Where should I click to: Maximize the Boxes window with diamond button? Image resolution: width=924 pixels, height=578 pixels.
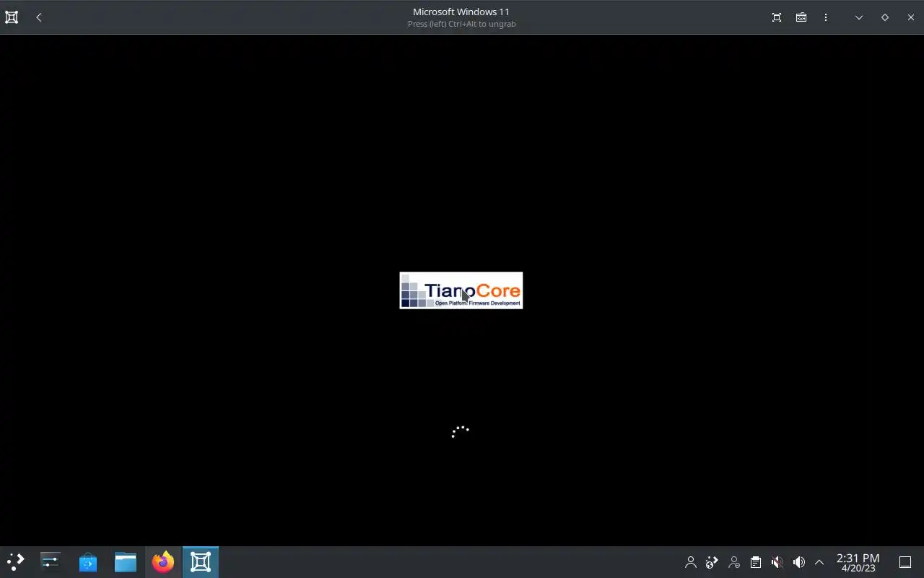pos(885,17)
